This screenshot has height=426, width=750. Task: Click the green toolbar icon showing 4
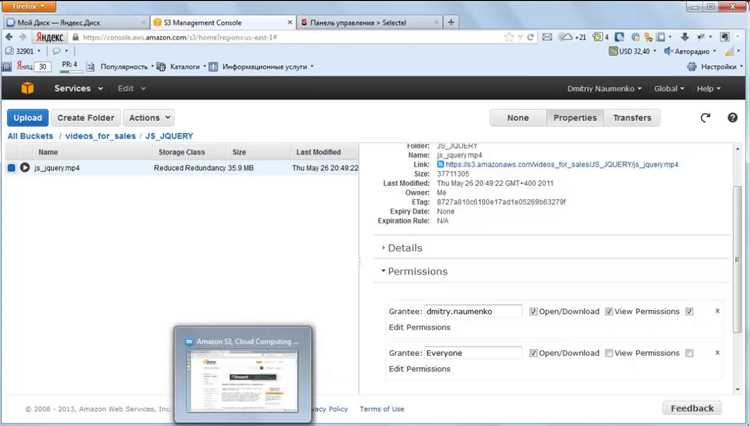[x=600, y=37]
